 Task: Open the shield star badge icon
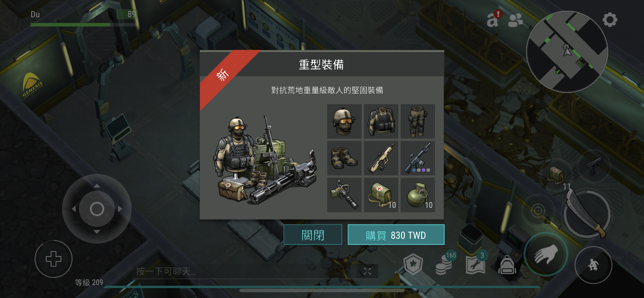pos(413,264)
